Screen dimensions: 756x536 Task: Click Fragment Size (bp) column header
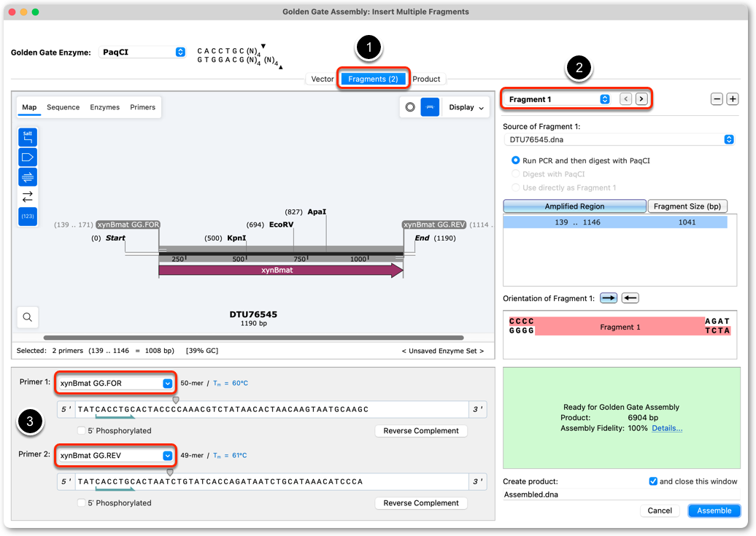pyautogui.click(x=687, y=206)
